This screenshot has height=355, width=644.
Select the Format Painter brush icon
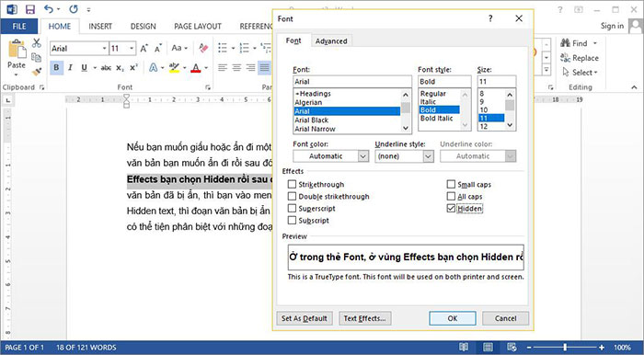37,72
